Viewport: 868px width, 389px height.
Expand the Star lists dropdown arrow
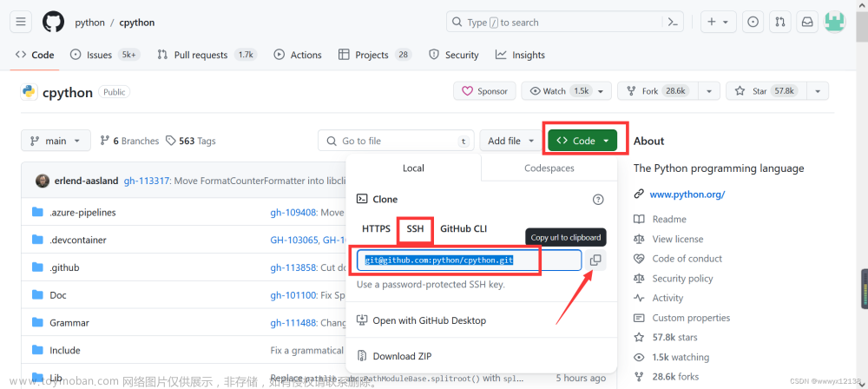coord(818,91)
